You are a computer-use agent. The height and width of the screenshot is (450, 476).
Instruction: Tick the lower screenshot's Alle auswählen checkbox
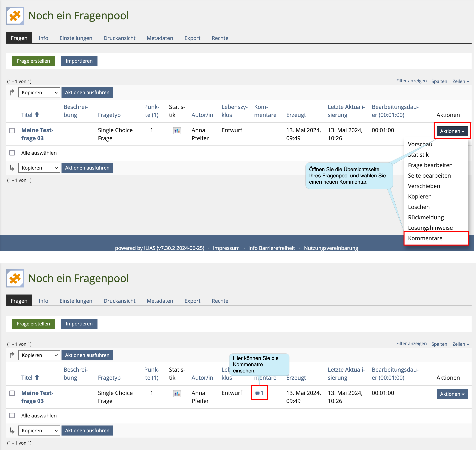[x=12, y=415]
